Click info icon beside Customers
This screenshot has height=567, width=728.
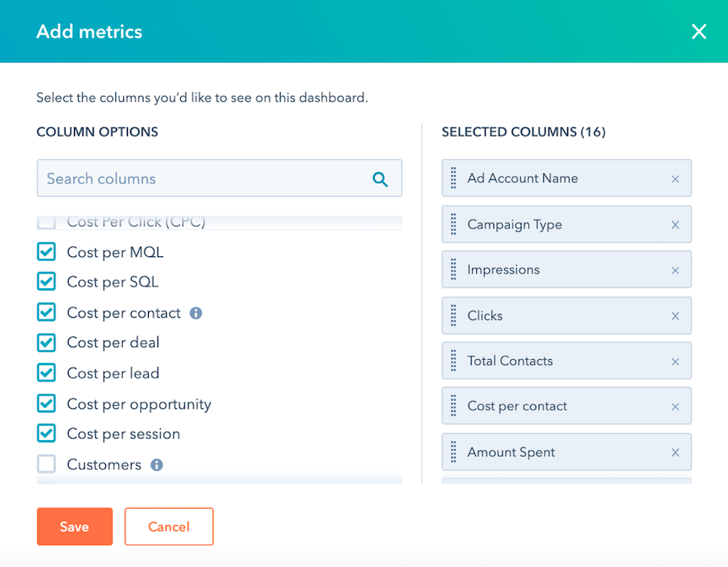coord(157,465)
